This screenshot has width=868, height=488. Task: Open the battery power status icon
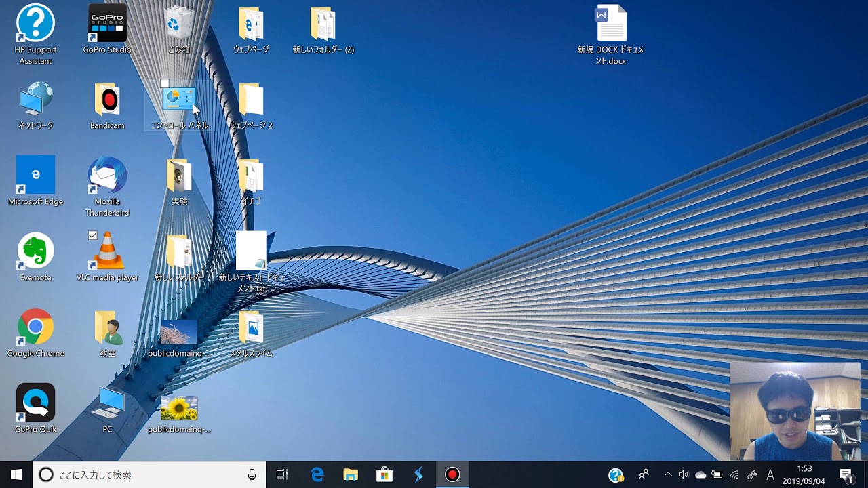(717, 474)
